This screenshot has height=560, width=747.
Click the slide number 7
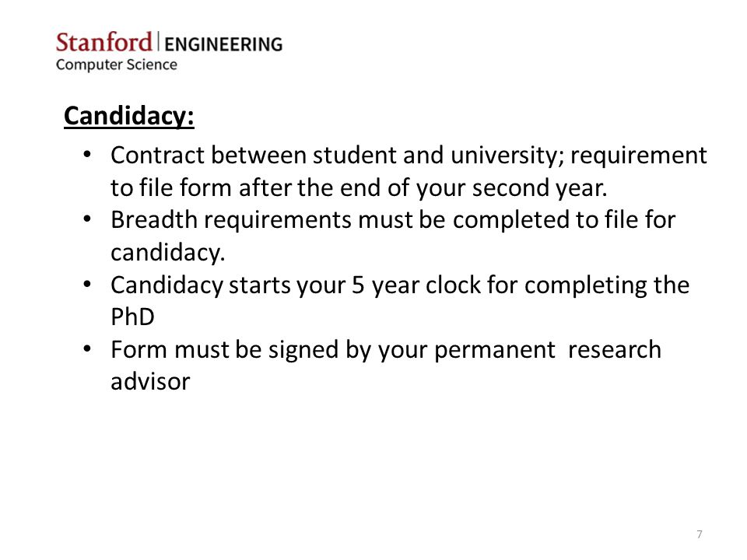700,534
